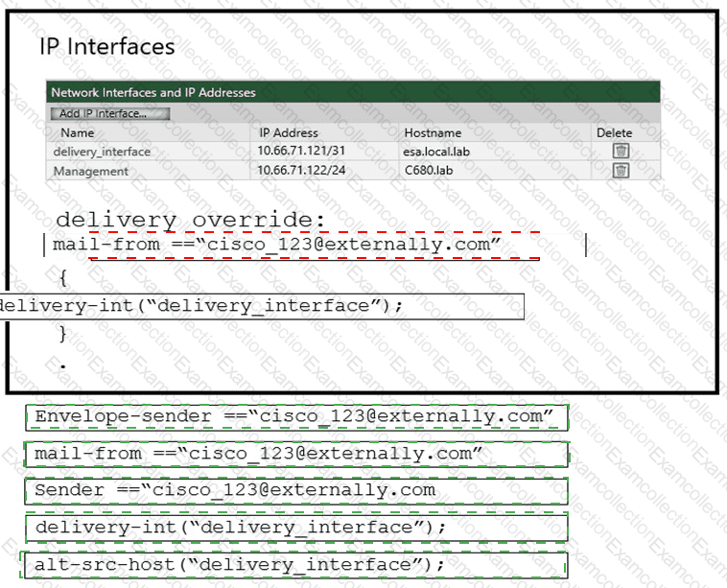Click the C680.lab hostname
The image size is (727, 588).
tap(427, 170)
